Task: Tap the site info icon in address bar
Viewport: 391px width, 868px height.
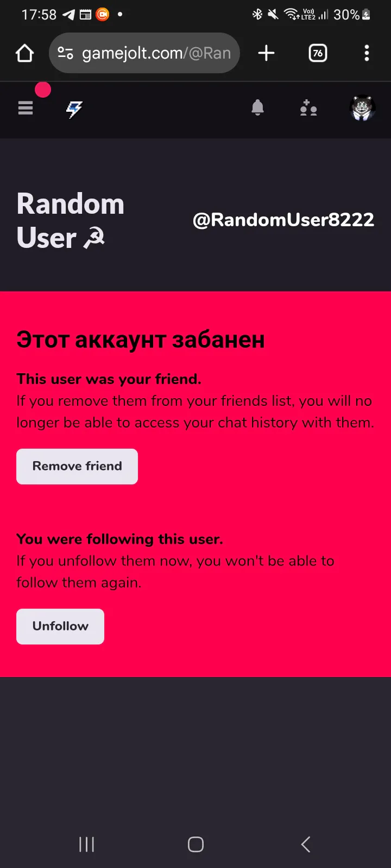Action: click(x=66, y=53)
